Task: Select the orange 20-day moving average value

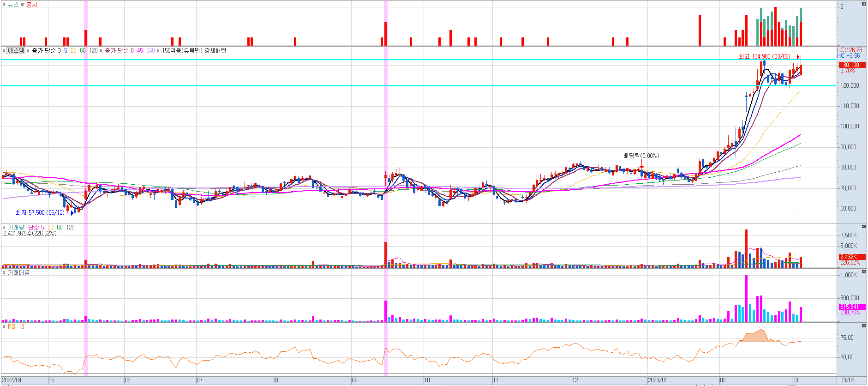Action: tap(73, 50)
